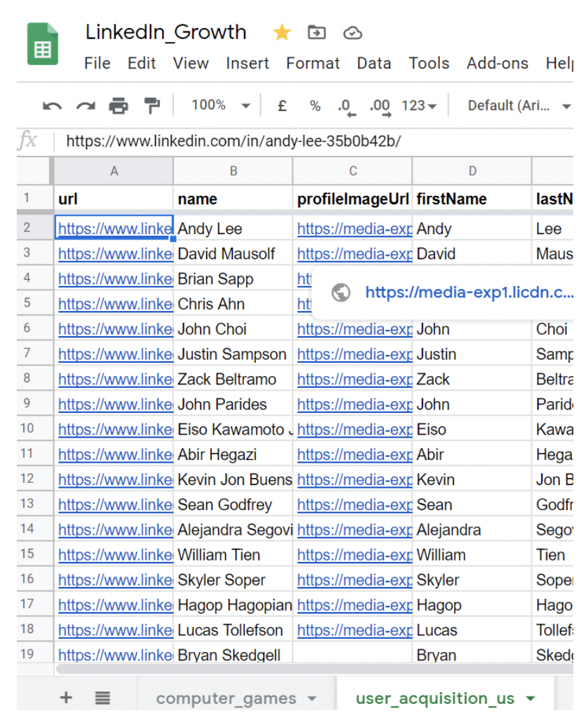Open the Google Sheets home icon
Viewport: 588px width, 715px height.
click(43, 44)
